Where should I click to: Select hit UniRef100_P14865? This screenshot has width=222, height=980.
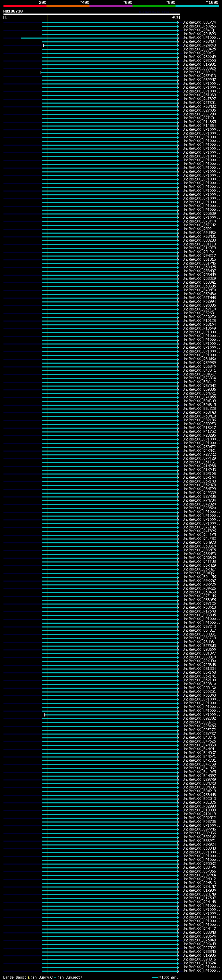pyautogui.click(x=199, y=122)
